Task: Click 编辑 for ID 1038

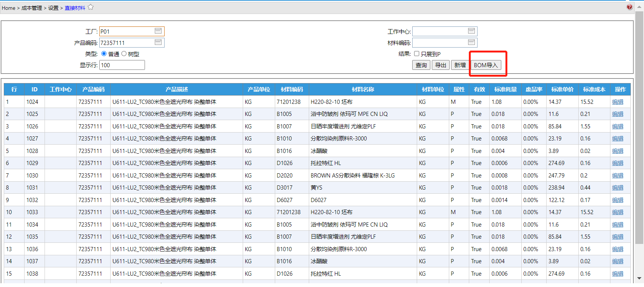Action: tap(618, 274)
